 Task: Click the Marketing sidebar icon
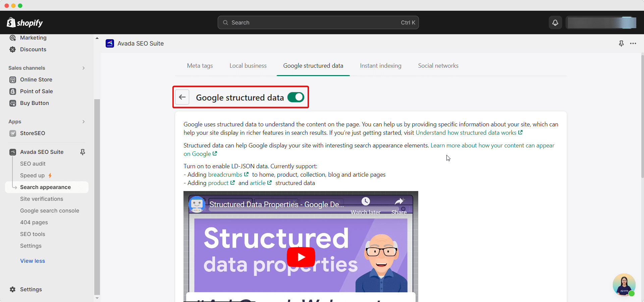pyautogui.click(x=13, y=38)
